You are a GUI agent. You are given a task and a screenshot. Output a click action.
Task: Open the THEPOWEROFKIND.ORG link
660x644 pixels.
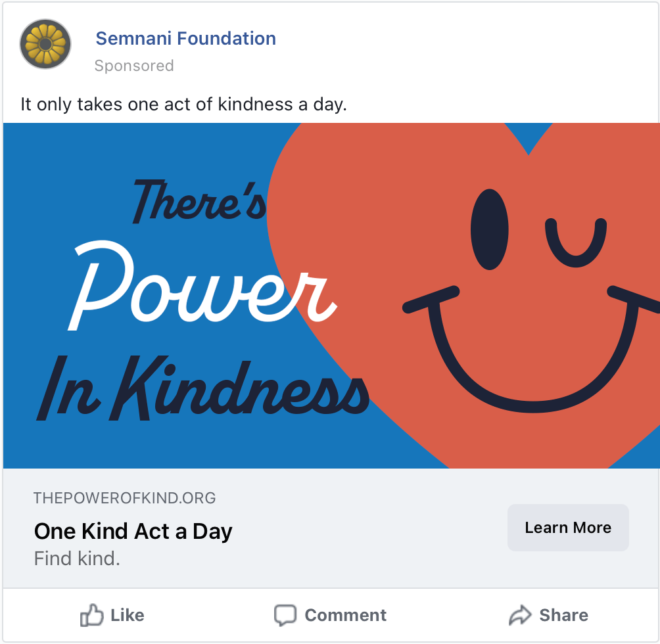coord(125,497)
